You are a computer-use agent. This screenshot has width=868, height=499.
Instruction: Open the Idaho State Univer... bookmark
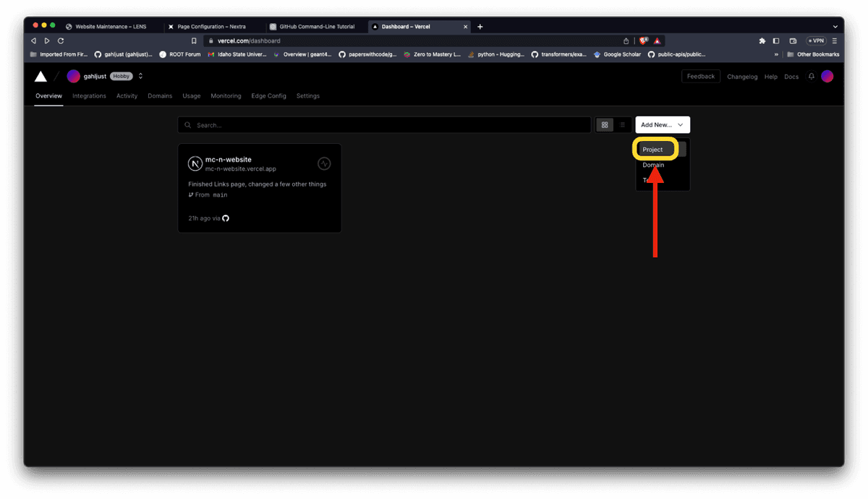click(237, 54)
